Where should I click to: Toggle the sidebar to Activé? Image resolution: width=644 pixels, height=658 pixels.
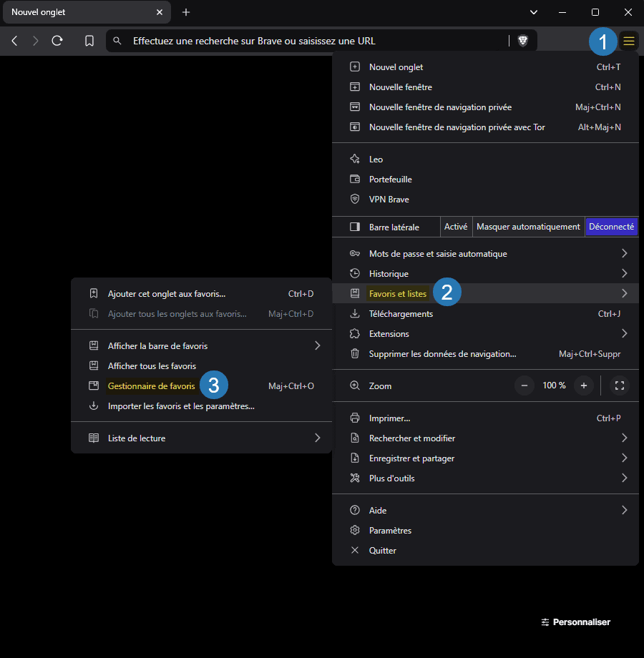click(456, 226)
